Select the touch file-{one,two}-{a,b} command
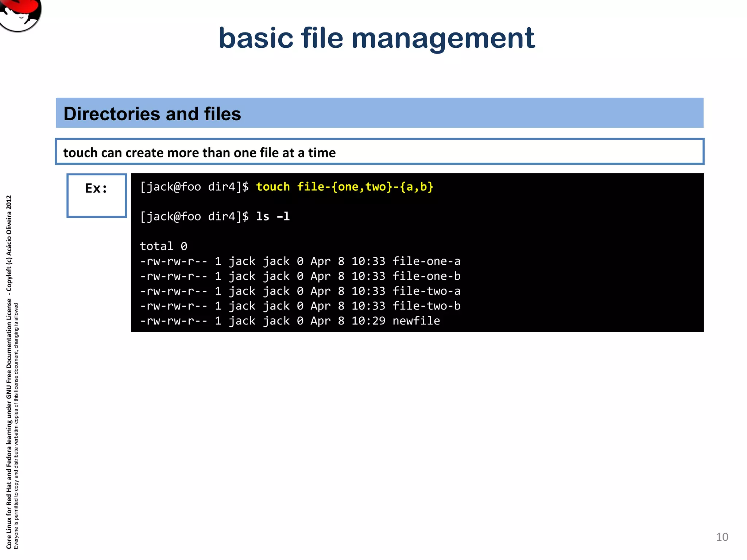 tap(345, 187)
